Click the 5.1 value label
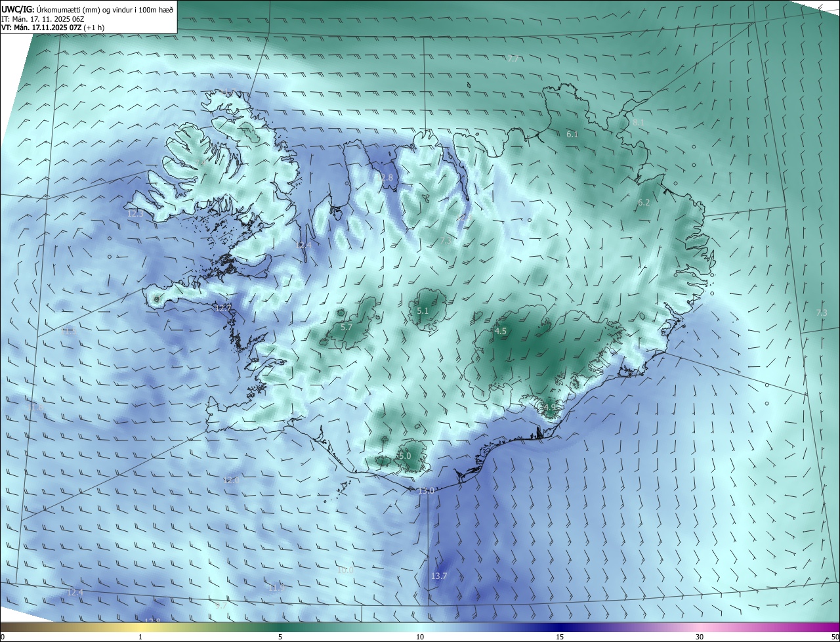Viewport: 840px width, 642px height. coord(423,311)
